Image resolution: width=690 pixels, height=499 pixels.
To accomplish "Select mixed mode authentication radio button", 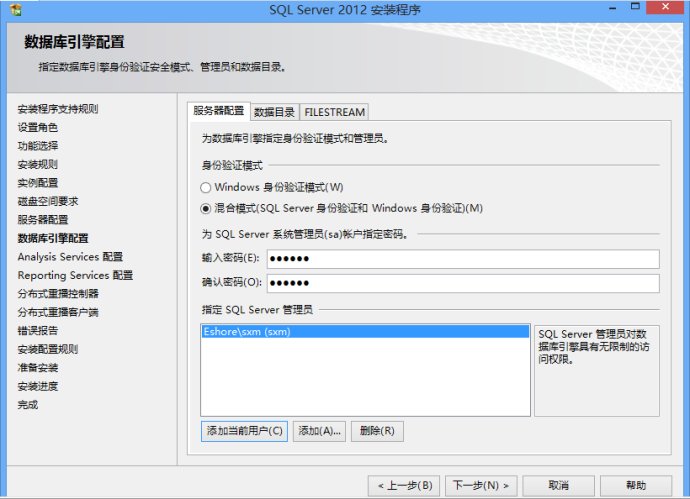I will 206,208.
